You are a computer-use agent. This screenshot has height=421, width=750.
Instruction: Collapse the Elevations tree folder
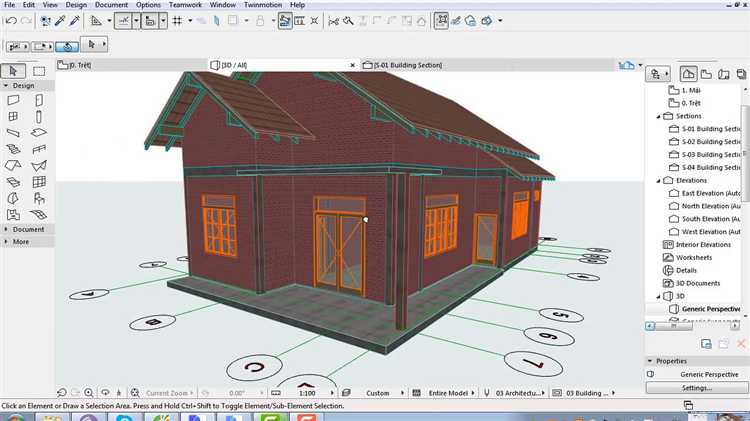(659, 181)
